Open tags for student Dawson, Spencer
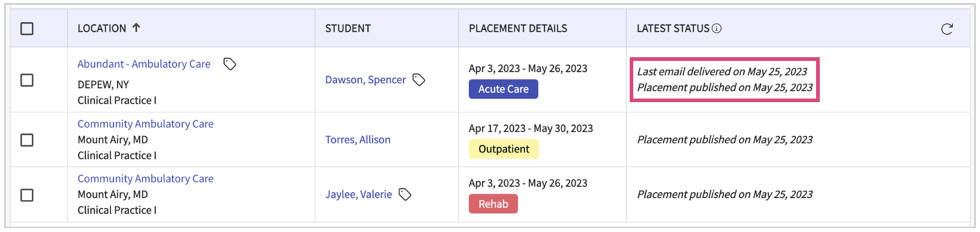Image resolution: width=980 pixels, height=232 pixels. coord(419,80)
